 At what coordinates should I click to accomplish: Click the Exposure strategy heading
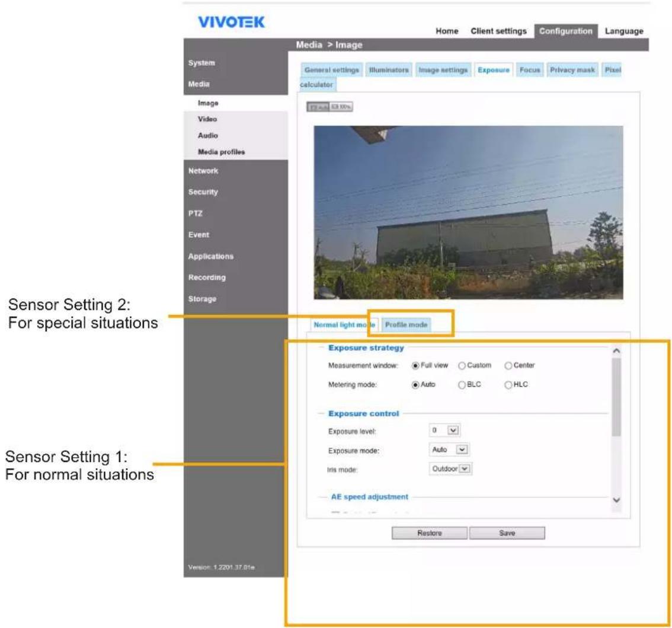click(366, 348)
